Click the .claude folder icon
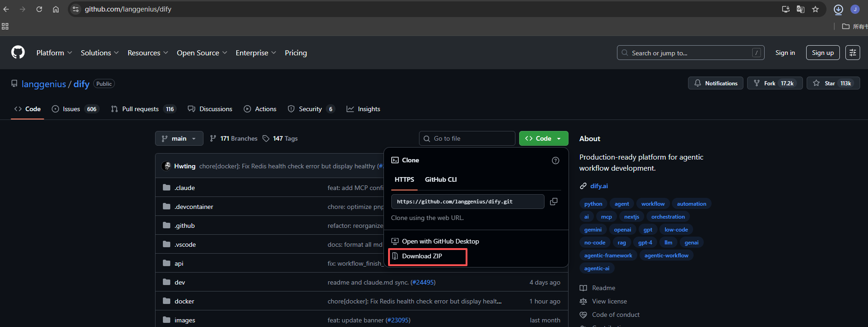 point(167,188)
